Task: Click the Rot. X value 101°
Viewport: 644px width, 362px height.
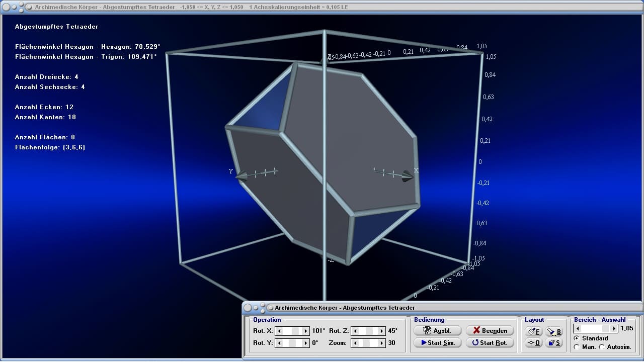Action: (318, 331)
